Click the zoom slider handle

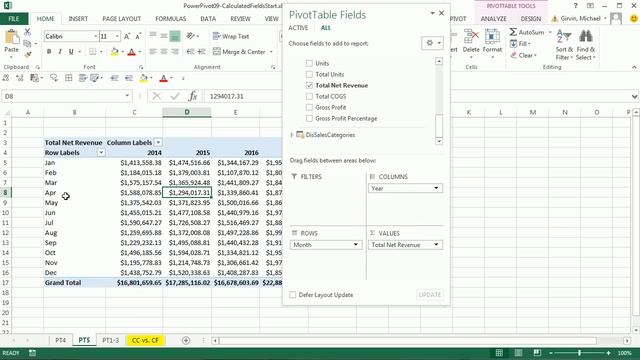tap(579, 353)
